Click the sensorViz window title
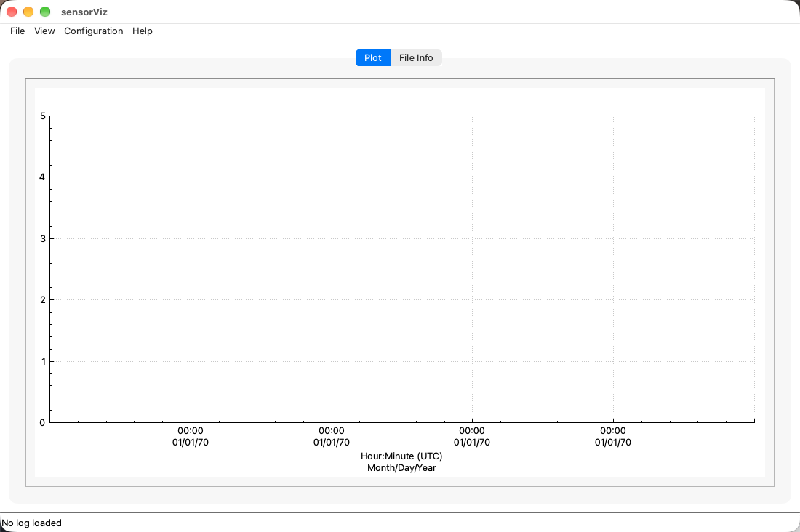Image resolution: width=800 pixels, height=532 pixels. click(x=84, y=12)
